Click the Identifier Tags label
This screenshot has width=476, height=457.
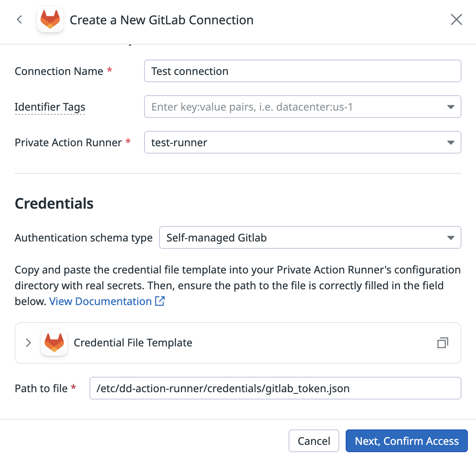(50, 107)
